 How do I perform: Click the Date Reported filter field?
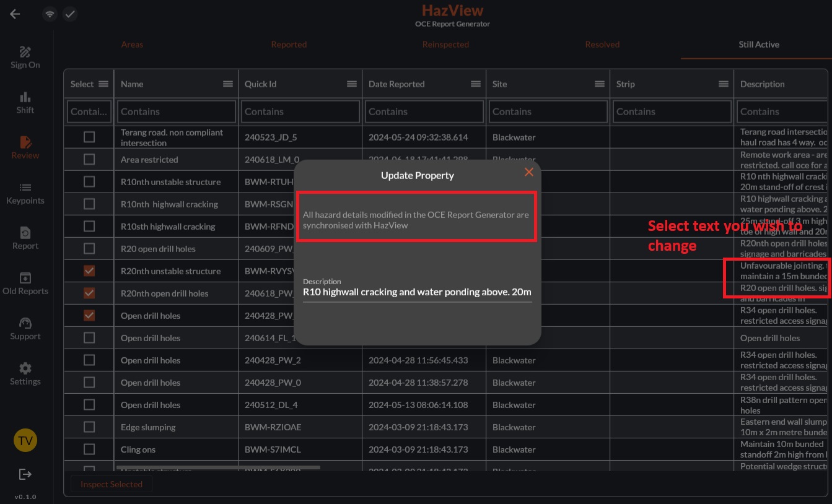(424, 111)
